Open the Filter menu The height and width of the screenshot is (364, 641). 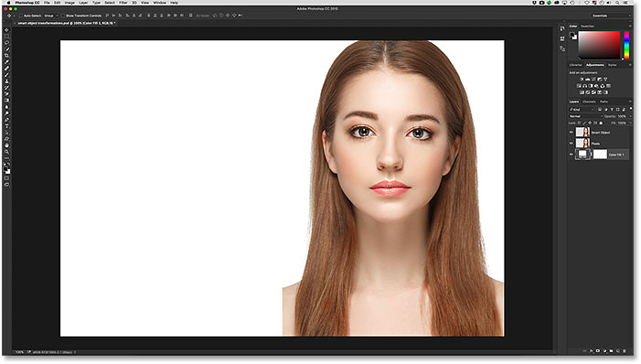pyautogui.click(x=123, y=3)
